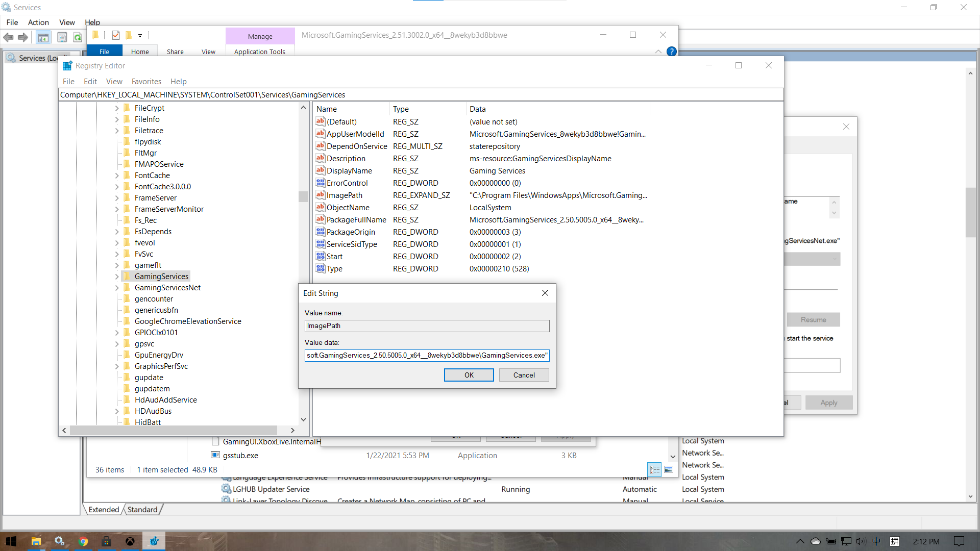This screenshot has height=551, width=980.
Task: Click the Services back arrow toolbar icon
Action: [x=8, y=37]
